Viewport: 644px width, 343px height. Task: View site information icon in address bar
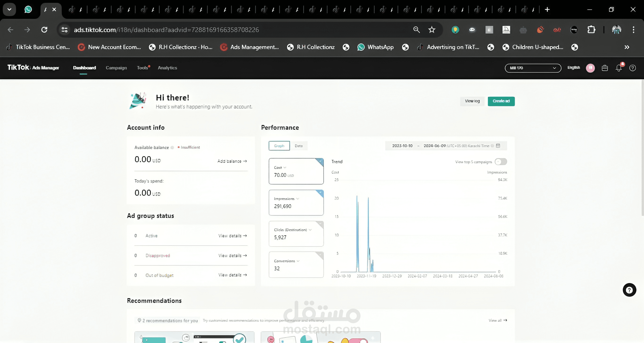point(65,30)
